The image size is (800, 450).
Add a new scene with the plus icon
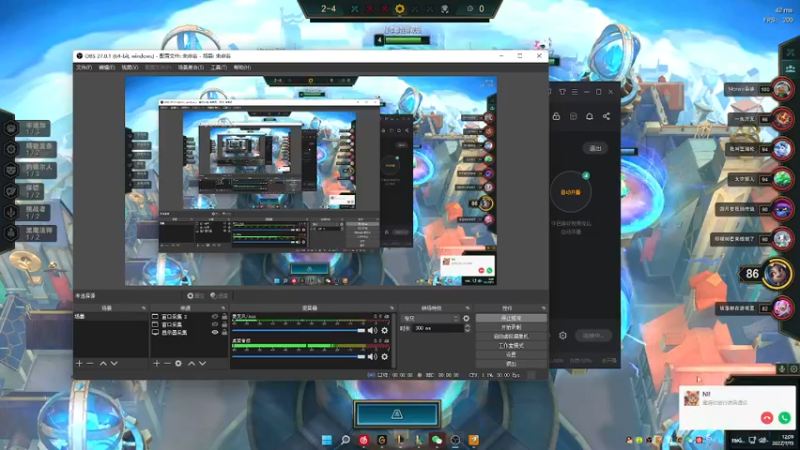coord(79,363)
